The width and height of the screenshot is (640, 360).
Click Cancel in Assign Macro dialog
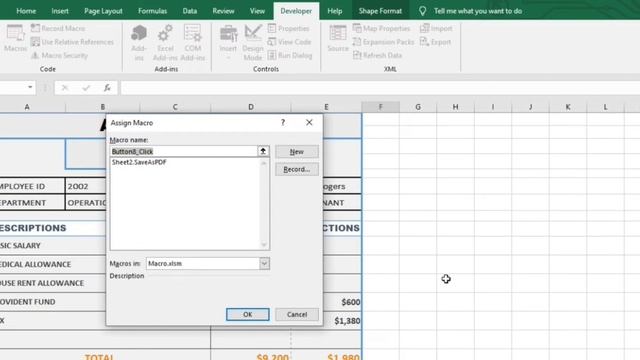point(297,314)
